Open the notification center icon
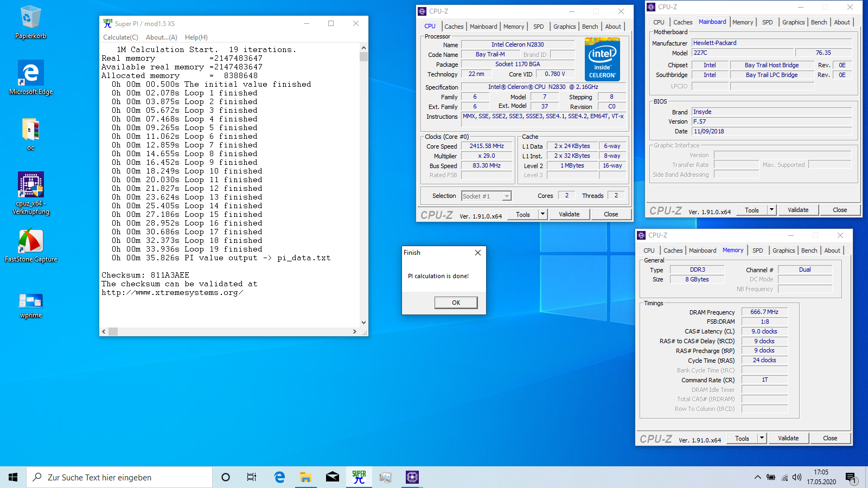This screenshot has width=868, height=488. pos(851,477)
